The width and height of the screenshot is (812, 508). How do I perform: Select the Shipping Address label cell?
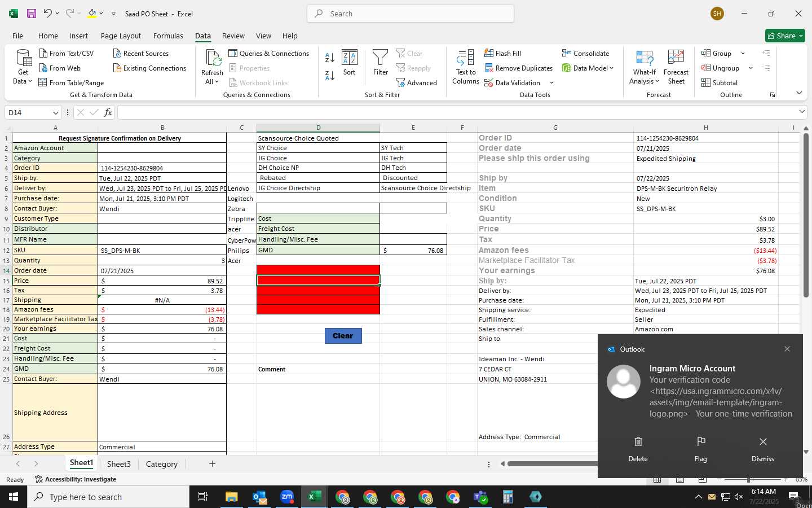[x=55, y=413]
